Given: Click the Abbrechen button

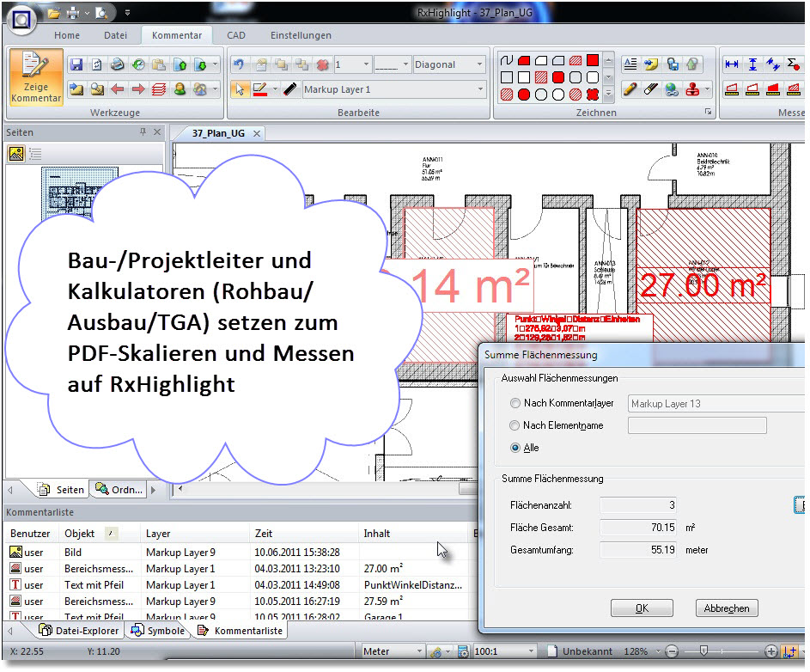Looking at the screenshot, I should point(727,608).
